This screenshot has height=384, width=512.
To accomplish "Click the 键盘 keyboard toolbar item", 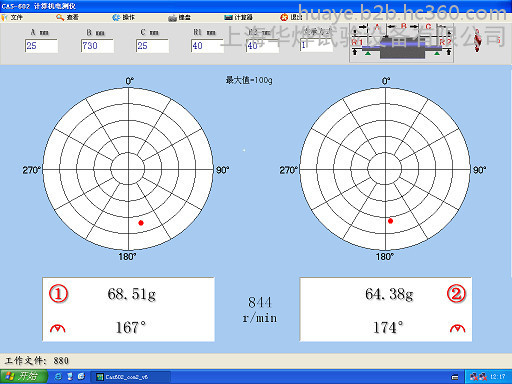I will coord(179,17).
